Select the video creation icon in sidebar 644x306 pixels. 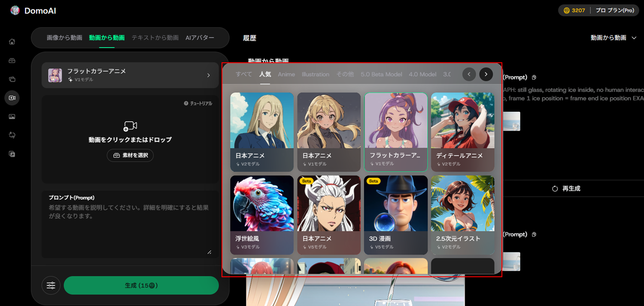point(12,98)
